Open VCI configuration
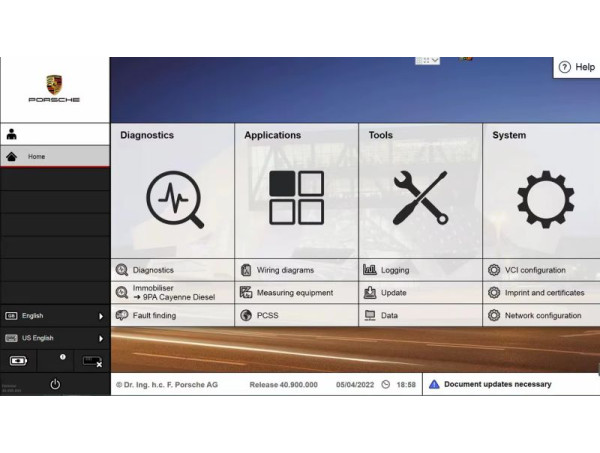The width and height of the screenshot is (600, 453). point(534,270)
